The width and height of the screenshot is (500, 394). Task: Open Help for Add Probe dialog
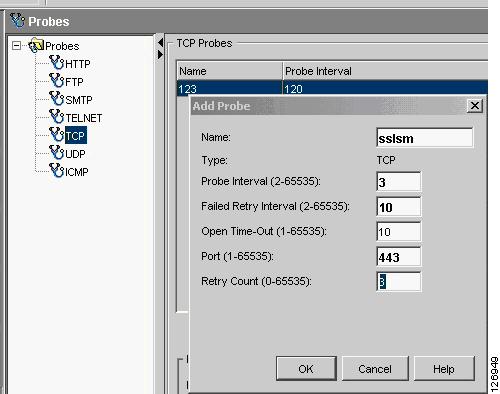(444, 368)
